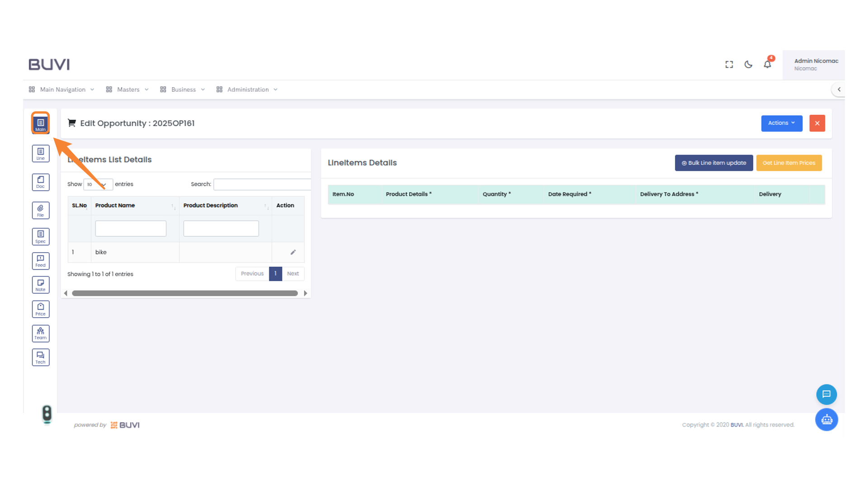This screenshot has width=868, height=488.
Task: Open the Feed sidebar icon
Action: click(41, 261)
